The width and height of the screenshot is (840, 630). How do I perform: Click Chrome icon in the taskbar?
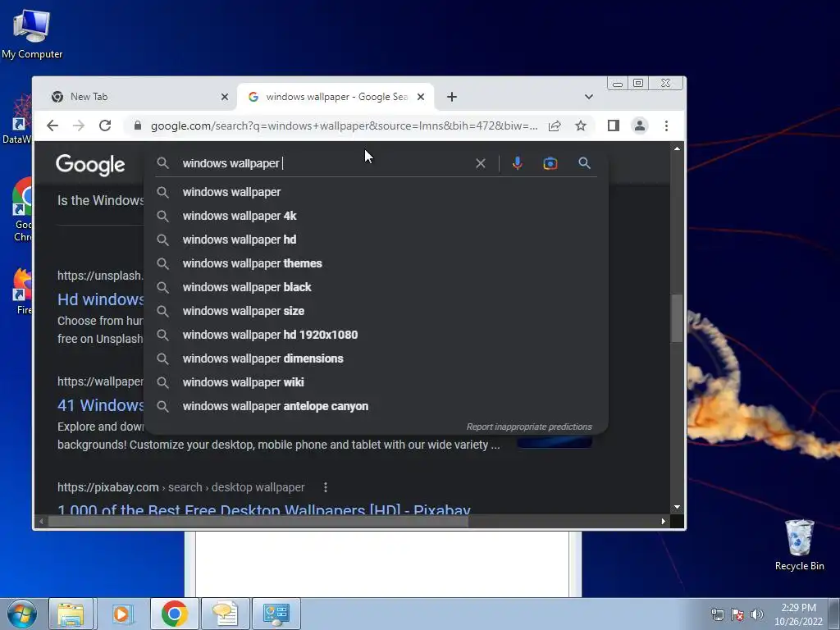(x=174, y=614)
